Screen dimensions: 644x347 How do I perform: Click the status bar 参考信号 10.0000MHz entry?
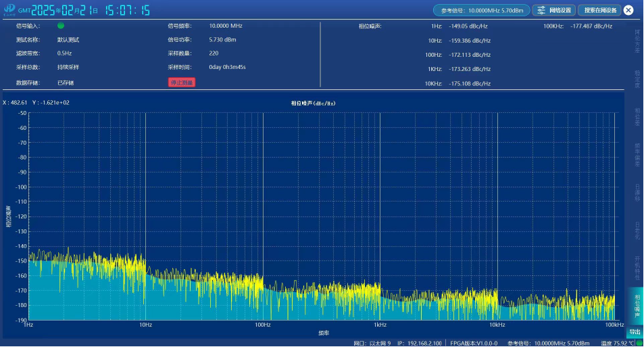click(x=548, y=343)
